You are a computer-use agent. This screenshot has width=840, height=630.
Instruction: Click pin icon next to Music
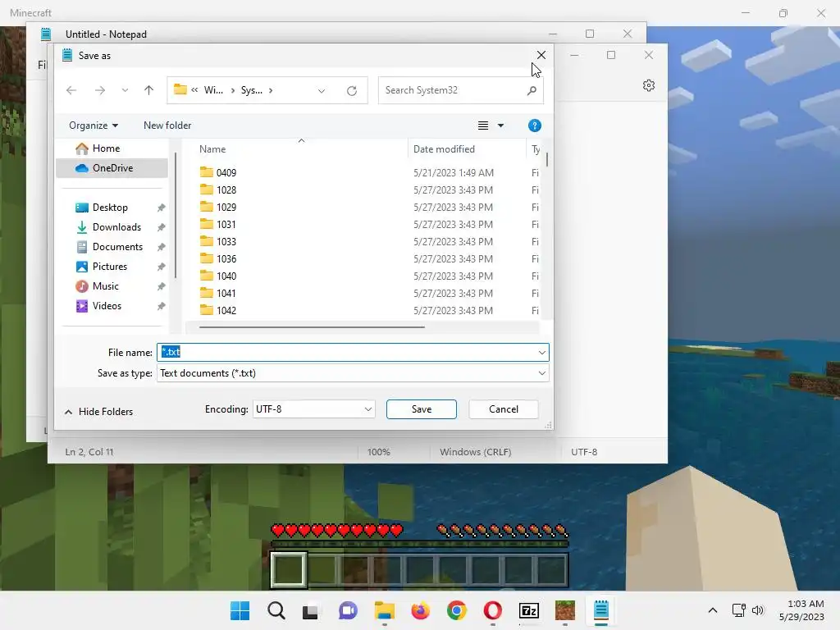[161, 286]
